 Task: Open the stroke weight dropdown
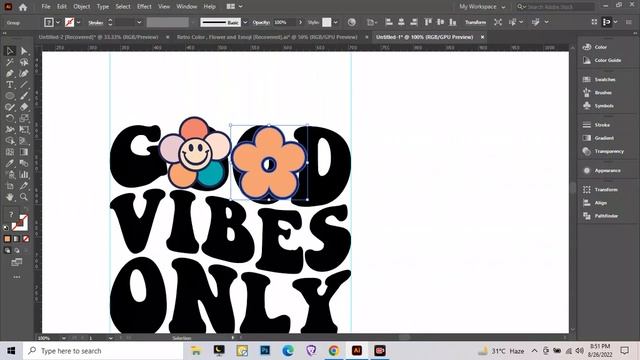tap(139, 22)
